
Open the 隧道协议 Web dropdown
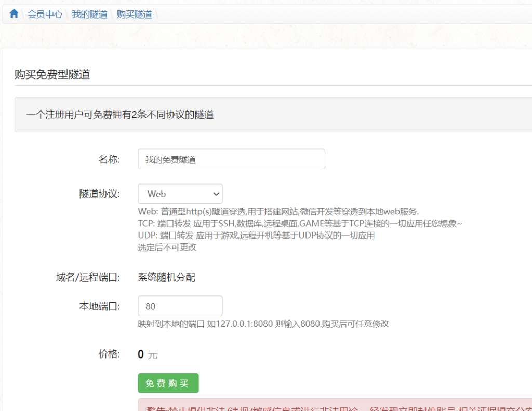click(x=180, y=194)
